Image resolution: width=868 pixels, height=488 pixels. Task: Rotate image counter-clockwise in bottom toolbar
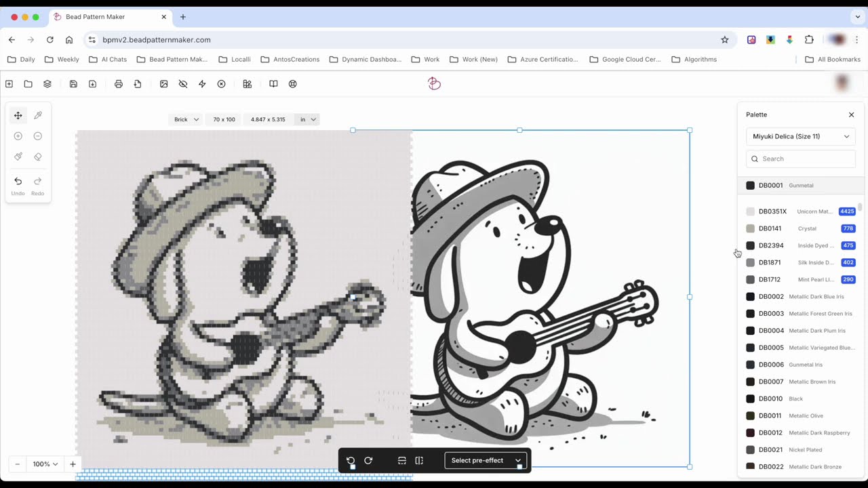(x=351, y=460)
